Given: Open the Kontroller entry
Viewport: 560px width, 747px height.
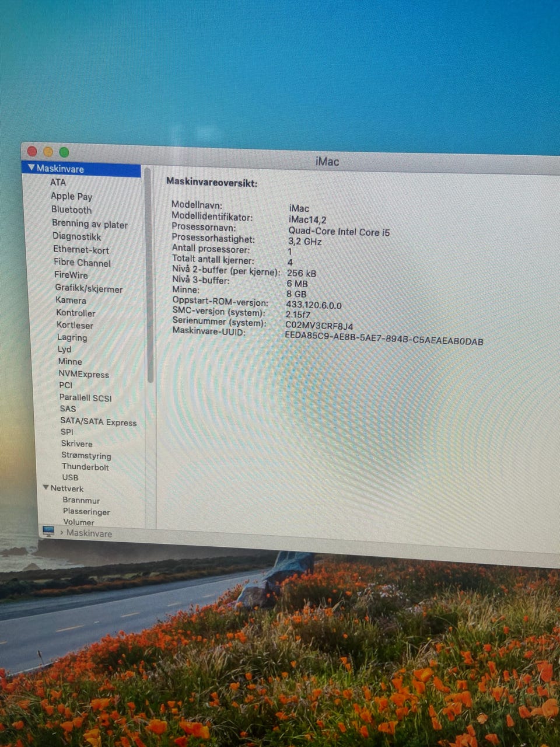Looking at the screenshot, I should point(75,313).
